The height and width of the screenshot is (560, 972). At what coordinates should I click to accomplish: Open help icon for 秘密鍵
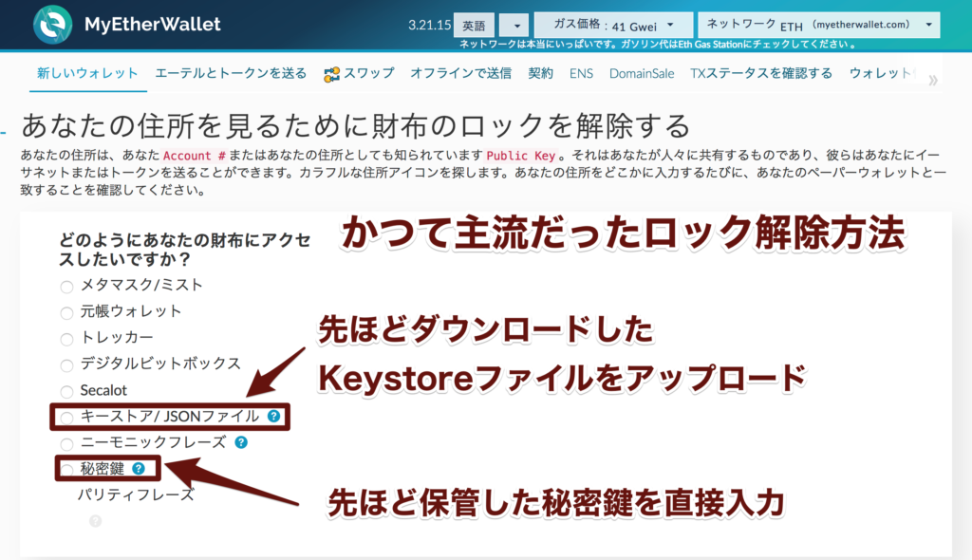(139, 469)
